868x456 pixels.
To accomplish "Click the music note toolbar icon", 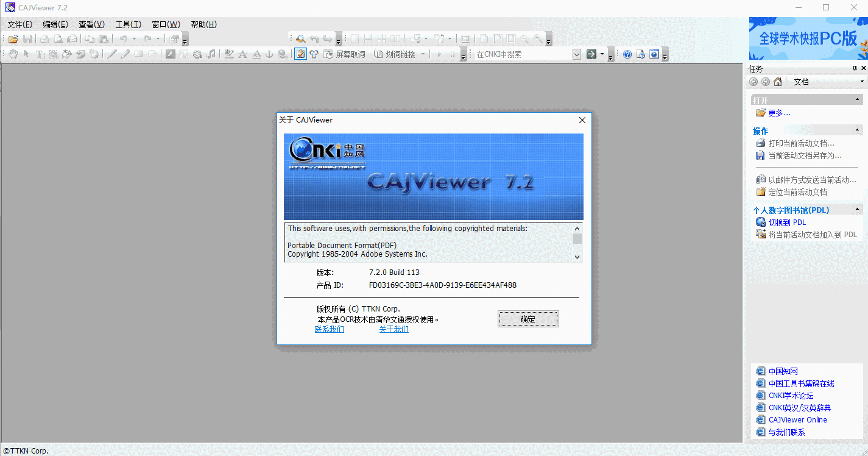I will (x=211, y=54).
